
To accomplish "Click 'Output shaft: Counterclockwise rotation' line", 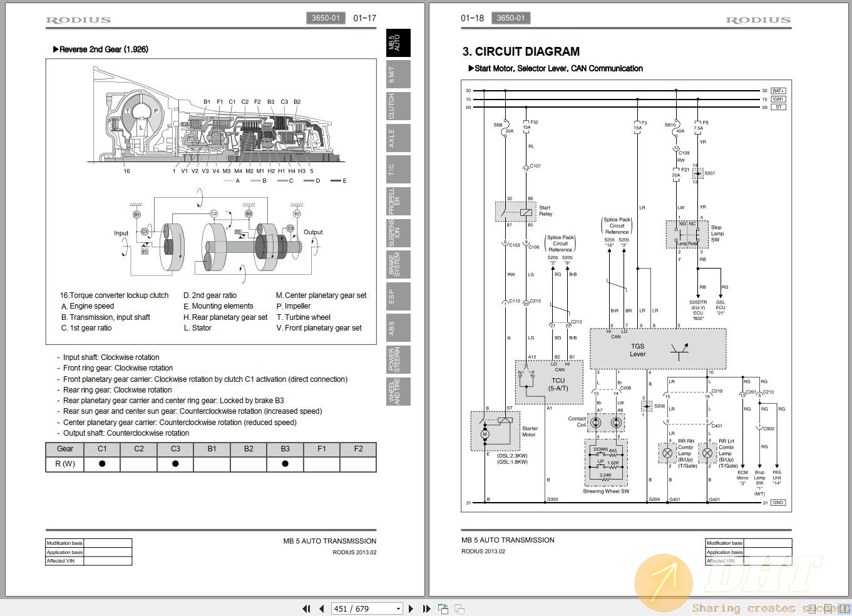I will [126, 433].
